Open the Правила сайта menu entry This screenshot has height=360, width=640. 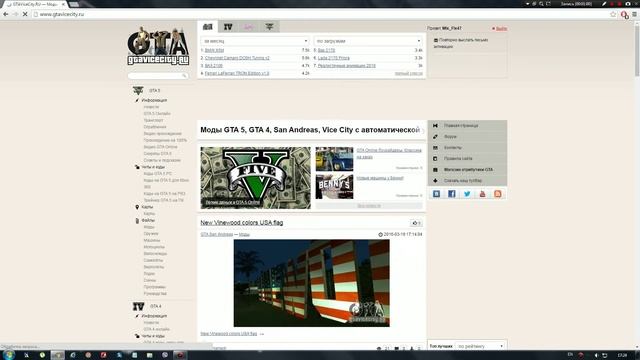[x=458, y=158]
